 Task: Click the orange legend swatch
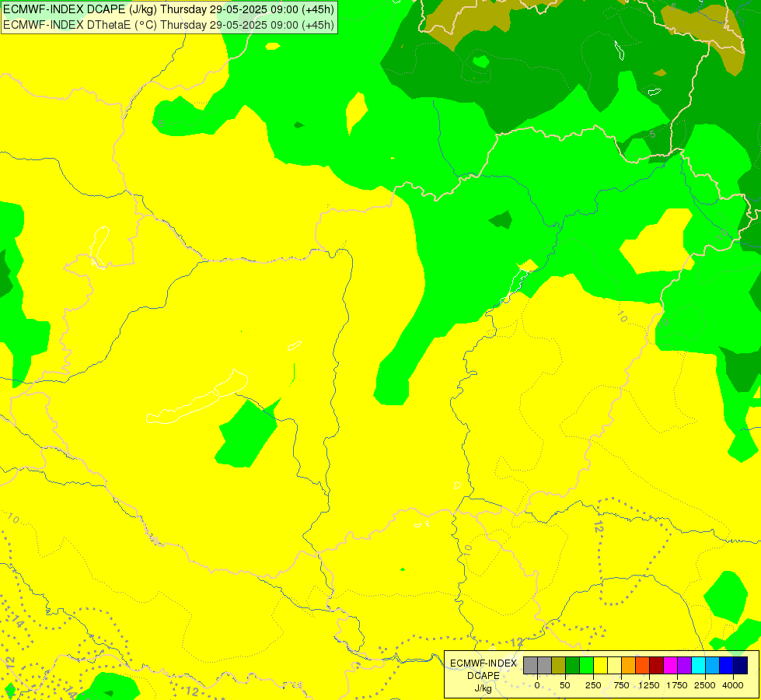coord(629,666)
